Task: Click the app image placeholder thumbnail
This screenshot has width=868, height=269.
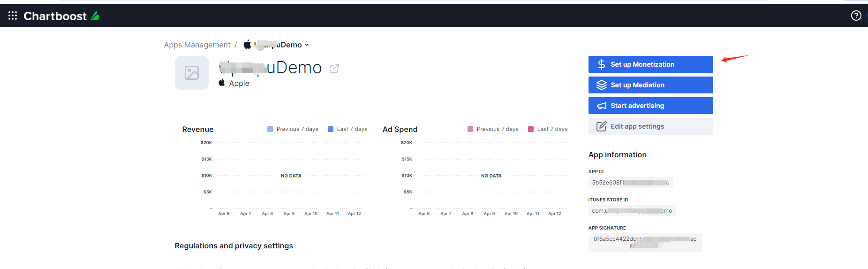Action: pos(192,73)
